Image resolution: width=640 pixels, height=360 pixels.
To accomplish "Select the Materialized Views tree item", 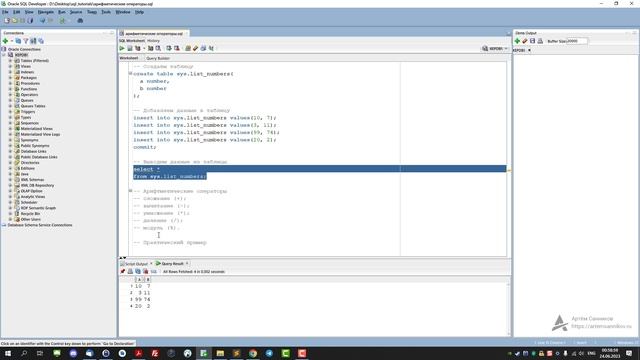I will pos(36,129).
